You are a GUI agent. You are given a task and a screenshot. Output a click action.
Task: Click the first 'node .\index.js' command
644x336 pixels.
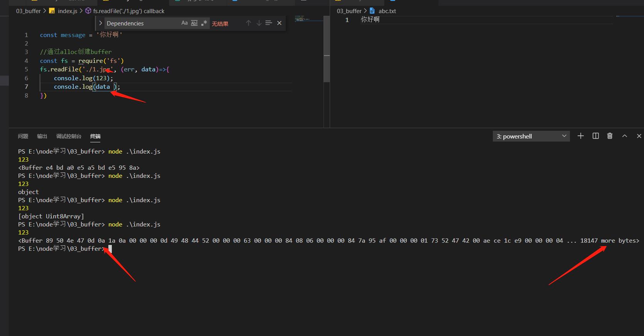tap(134, 152)
